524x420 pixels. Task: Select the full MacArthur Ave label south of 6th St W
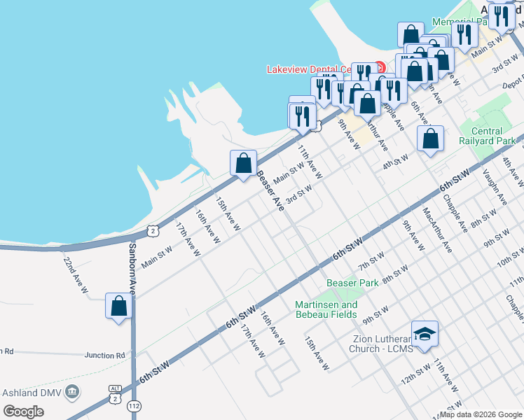437,230
